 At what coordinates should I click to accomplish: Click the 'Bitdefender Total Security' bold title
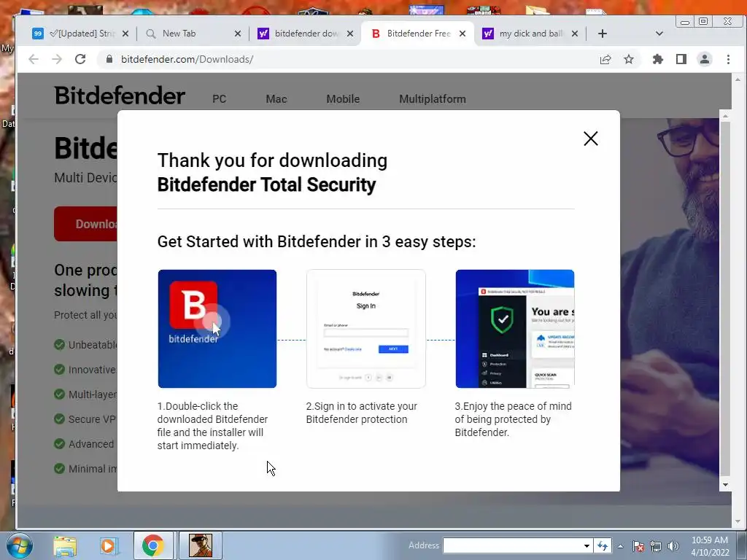pyautogui.click(x=266, y=184)
